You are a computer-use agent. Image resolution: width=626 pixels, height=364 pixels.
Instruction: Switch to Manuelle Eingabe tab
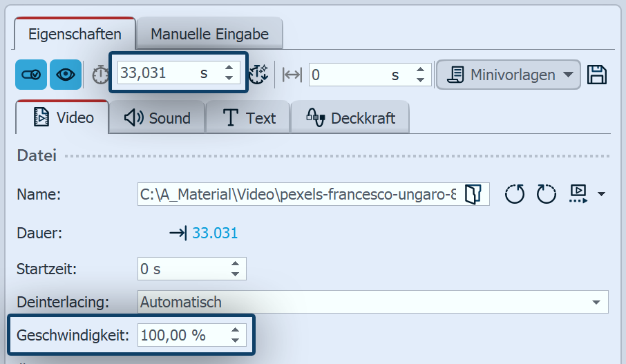click(x=209, y=34)
